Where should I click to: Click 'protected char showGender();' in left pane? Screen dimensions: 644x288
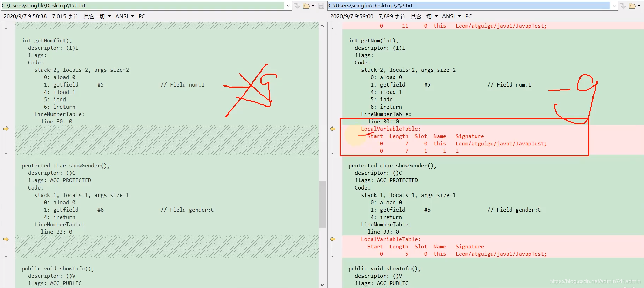66,166
